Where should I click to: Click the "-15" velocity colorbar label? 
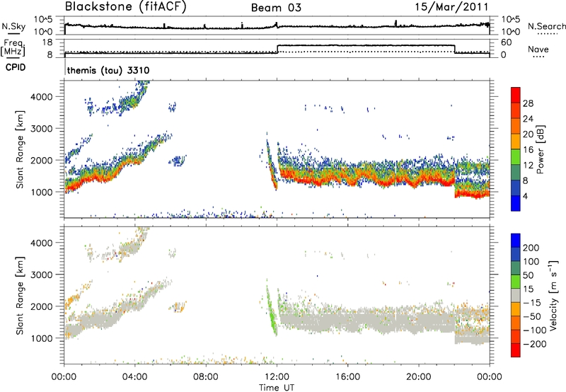click(532, 303)
